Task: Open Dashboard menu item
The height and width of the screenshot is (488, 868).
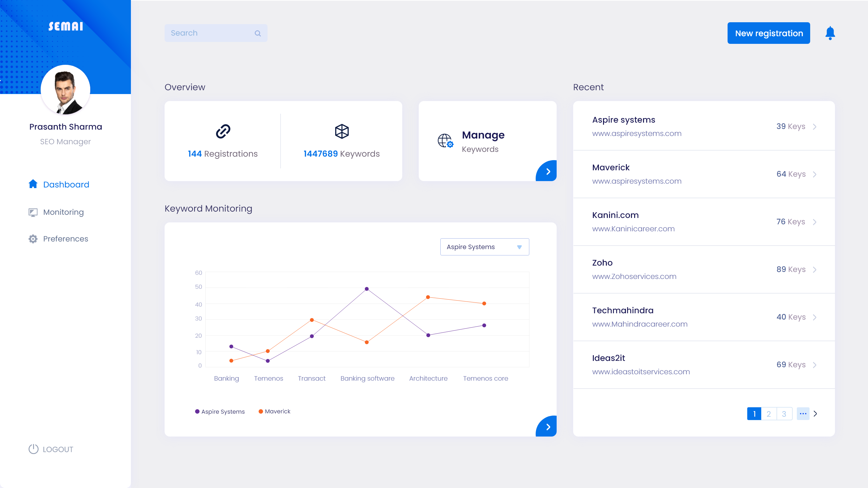Action: (x=66, y=184)
